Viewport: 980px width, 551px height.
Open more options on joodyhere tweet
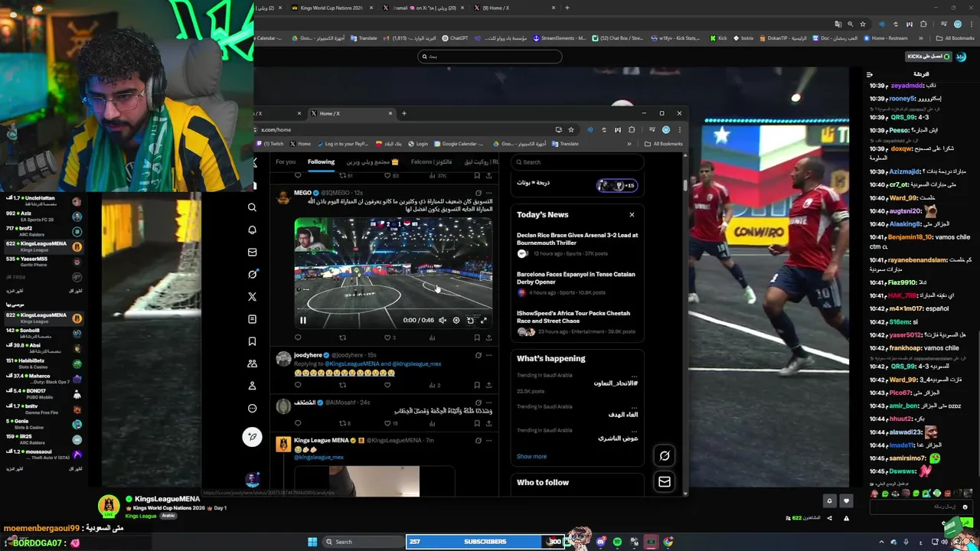click(488, 355)
